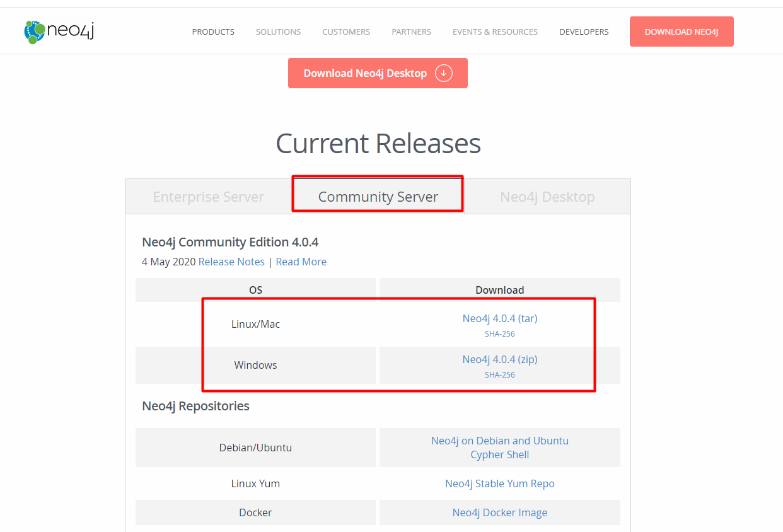
Task: Click the download arrow icon on Desktop button
Action: coord(444,73)
